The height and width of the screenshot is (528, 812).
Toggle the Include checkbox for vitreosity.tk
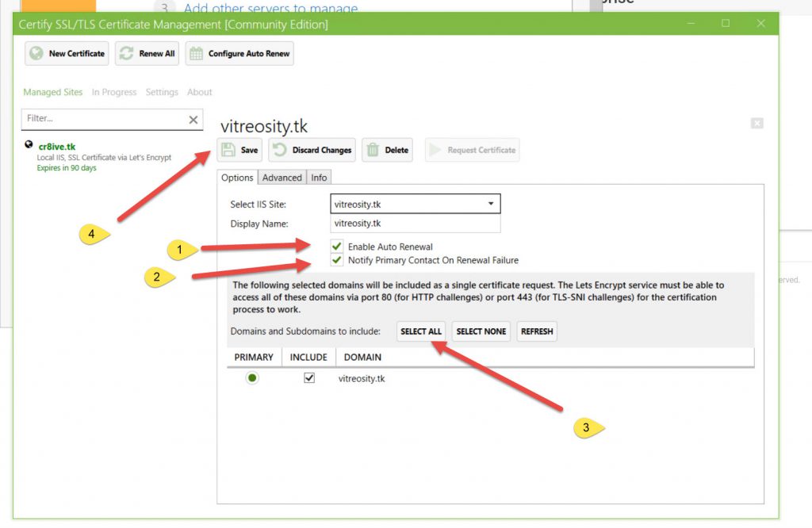pos(309,378)
